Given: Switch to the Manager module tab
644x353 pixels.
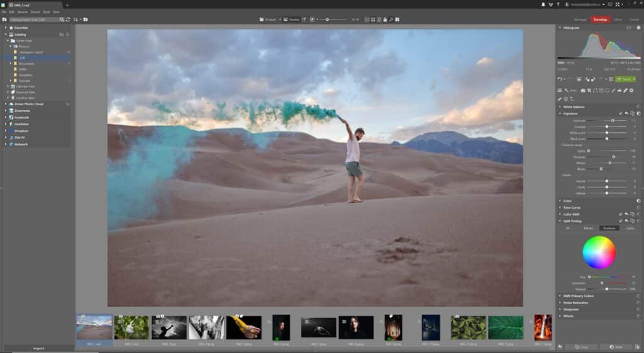Looking at the screenshot, I should tap(580, 20).
